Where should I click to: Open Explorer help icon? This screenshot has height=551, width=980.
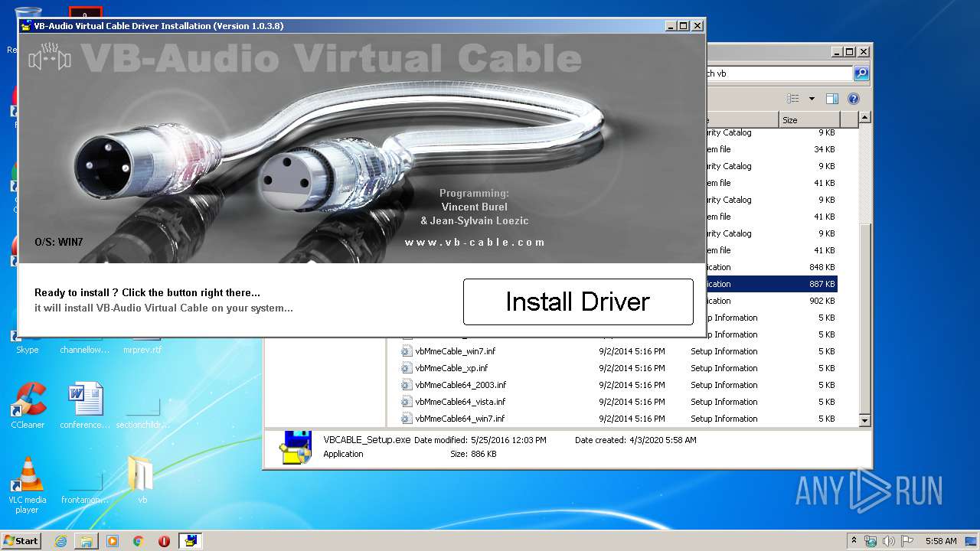pyautogui.click(x=854, y=99)
